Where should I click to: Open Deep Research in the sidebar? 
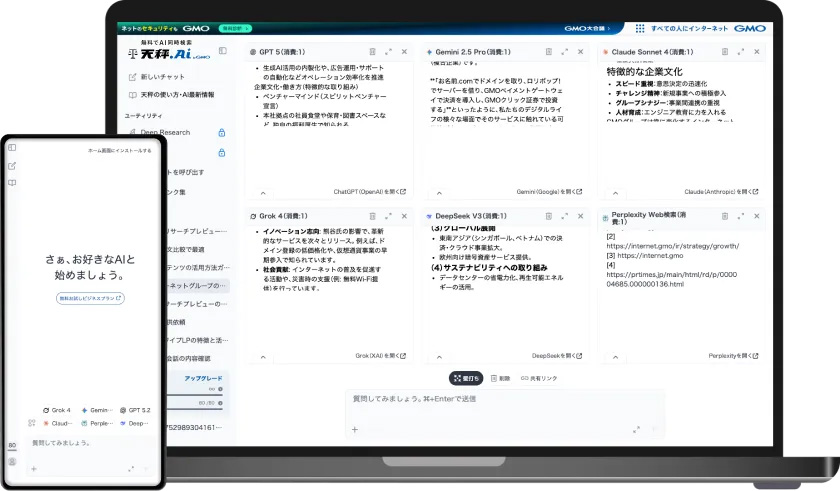pos(160,132)
